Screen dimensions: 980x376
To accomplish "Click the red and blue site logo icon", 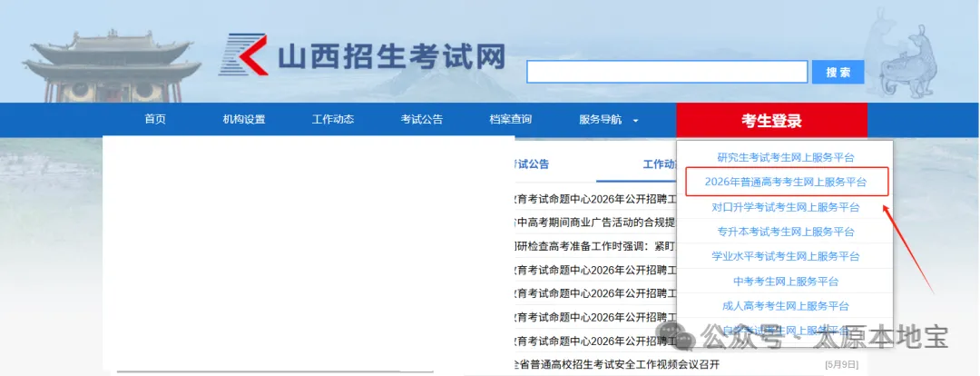I will click(x=244, y=55).
